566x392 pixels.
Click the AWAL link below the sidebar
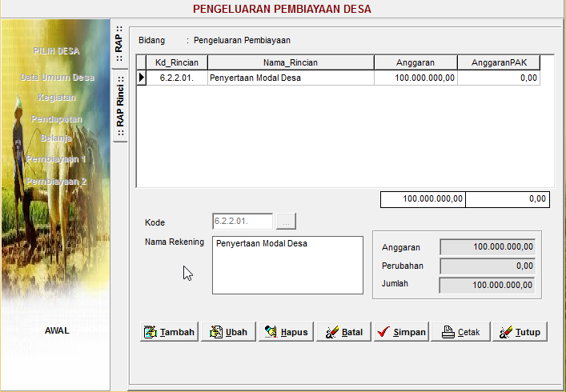pyautogui.click(x=57, y=330)
